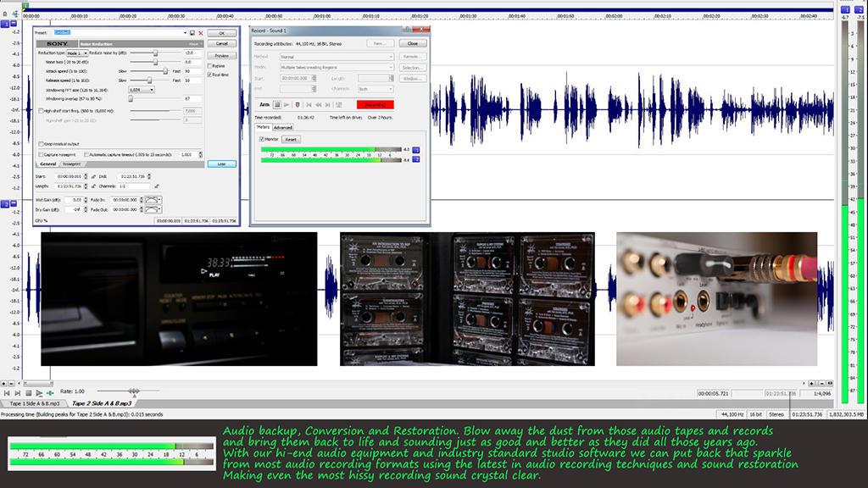Delete the preset with the red X icon
868x488 pixels.
(x=201, y=33)
